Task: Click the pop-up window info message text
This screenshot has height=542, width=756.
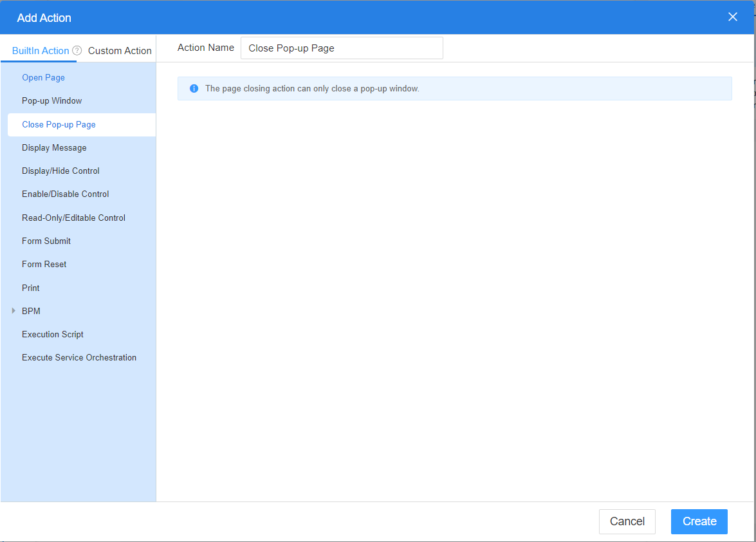Action: tap(312, 89)
